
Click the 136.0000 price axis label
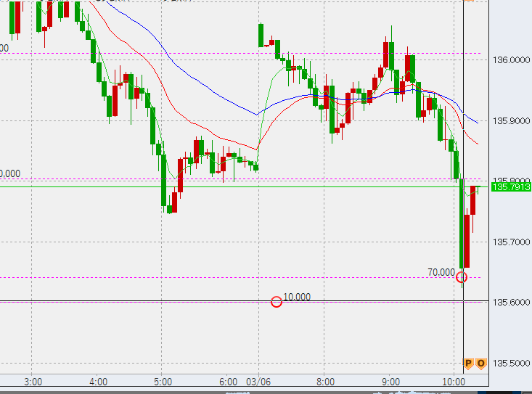[x=511, y=60]
